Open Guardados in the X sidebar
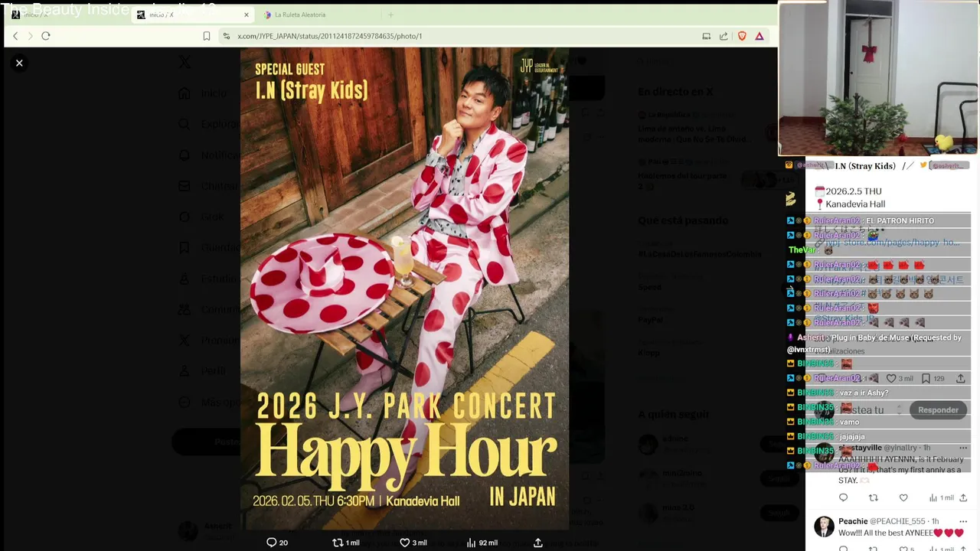The image size is (980, 551). pyautogui.click(x=210, y=247)
